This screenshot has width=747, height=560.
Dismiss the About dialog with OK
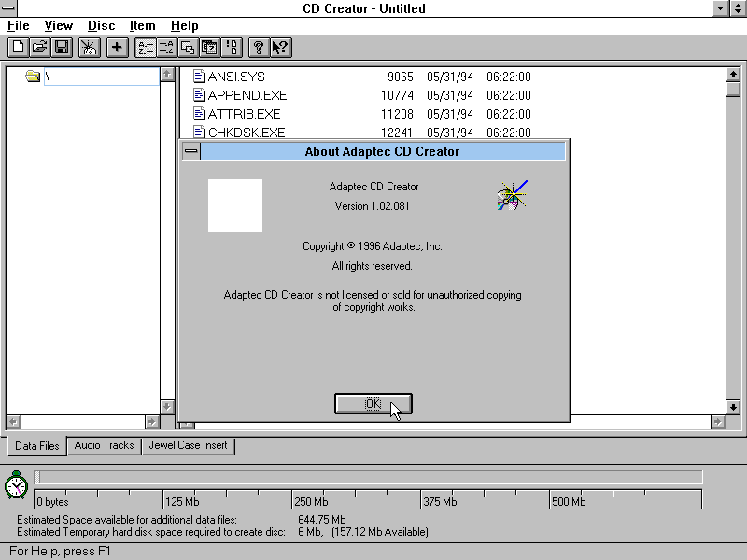373,403
